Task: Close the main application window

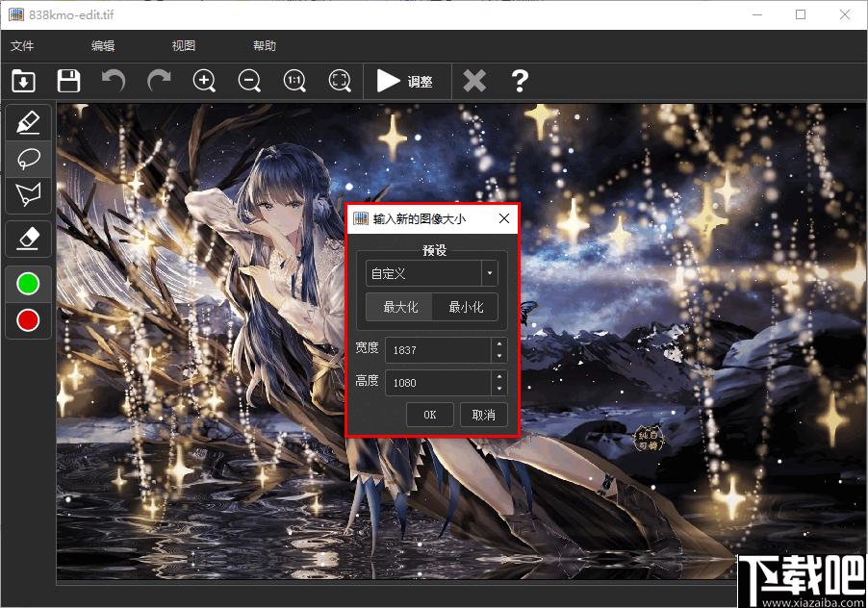Action: [x=845, y=15]
